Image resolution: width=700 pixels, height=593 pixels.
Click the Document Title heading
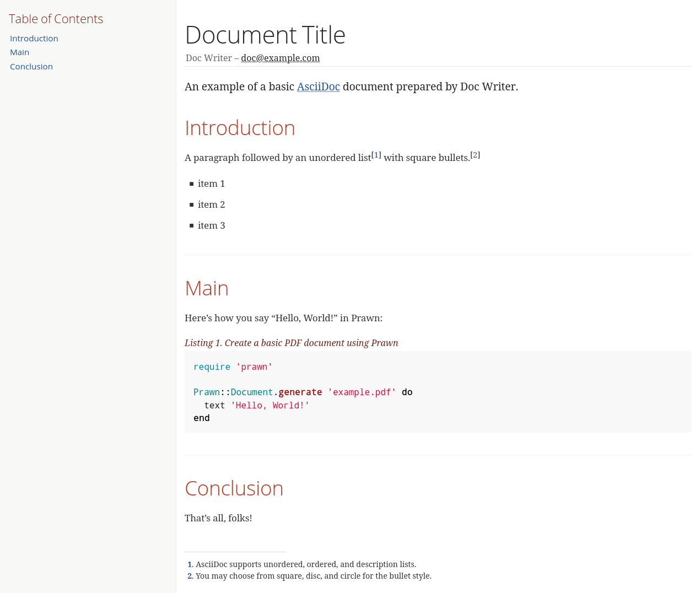coord(265,35)
